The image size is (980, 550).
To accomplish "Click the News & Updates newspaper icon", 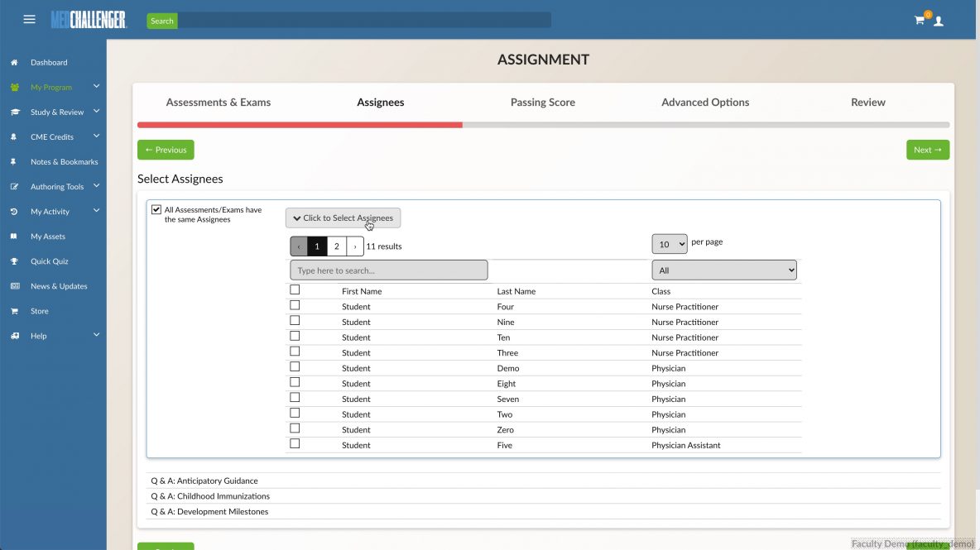I will click(x=15, y=286).
